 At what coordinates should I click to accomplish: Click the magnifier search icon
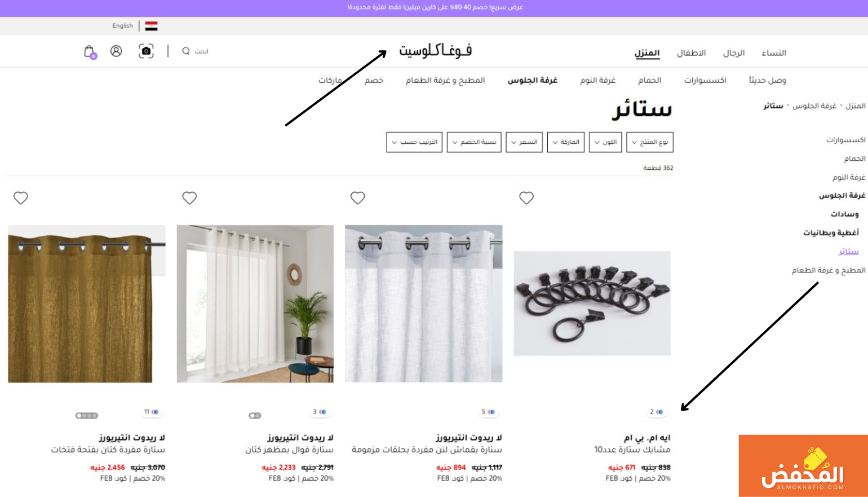[x=186, y=51]
